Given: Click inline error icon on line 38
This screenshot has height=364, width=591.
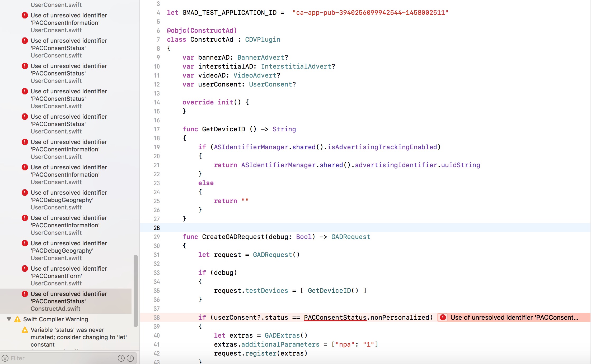Looking at the screenshot, I should (x=443, y=318).
